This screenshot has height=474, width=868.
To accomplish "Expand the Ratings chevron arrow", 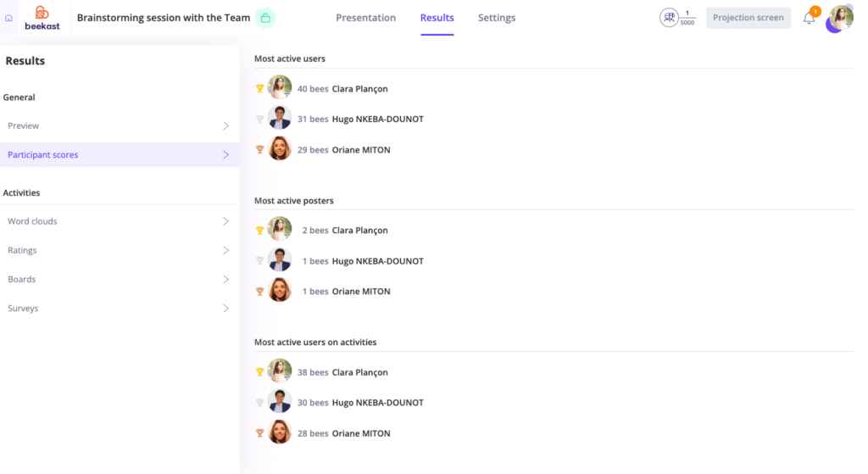I will (x=225, y=250).
